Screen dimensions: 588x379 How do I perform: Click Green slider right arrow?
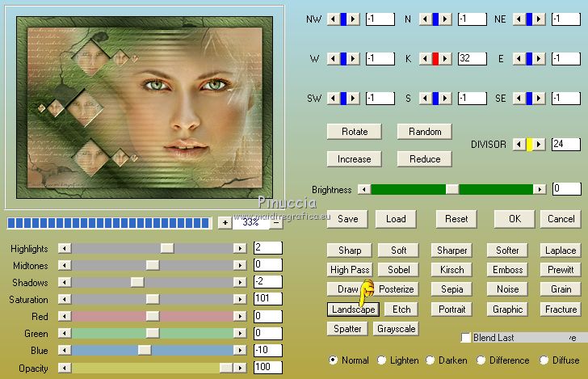240,333
